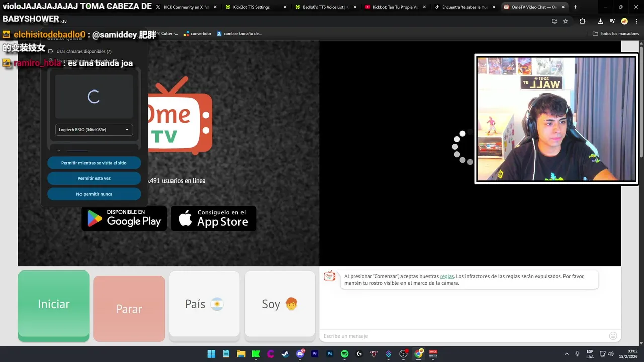Click the camera preview in permission popup

(94, 97)
